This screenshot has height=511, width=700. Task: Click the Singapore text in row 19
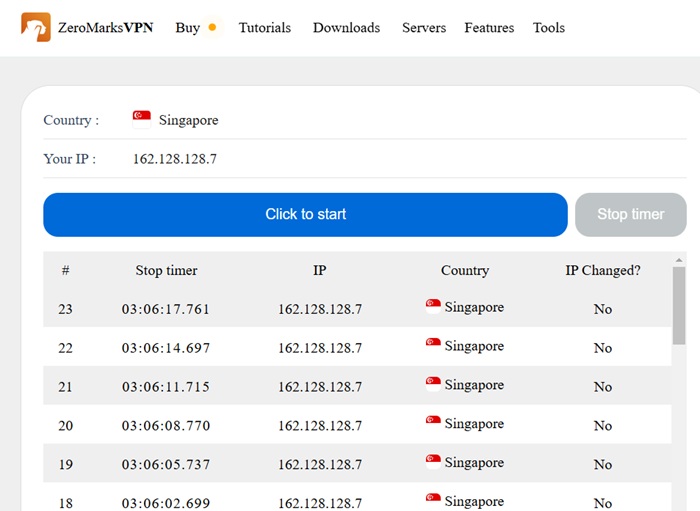474,463
